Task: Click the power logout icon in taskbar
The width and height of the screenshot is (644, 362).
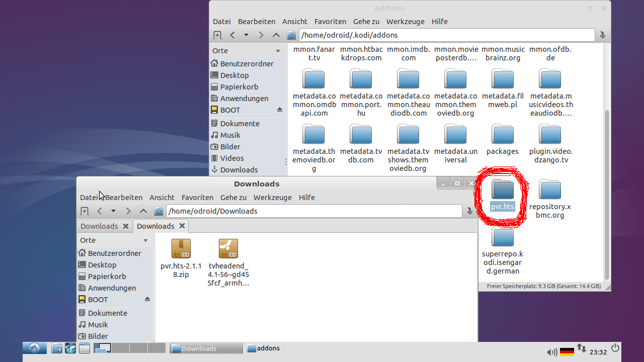Action: point(615,348)
